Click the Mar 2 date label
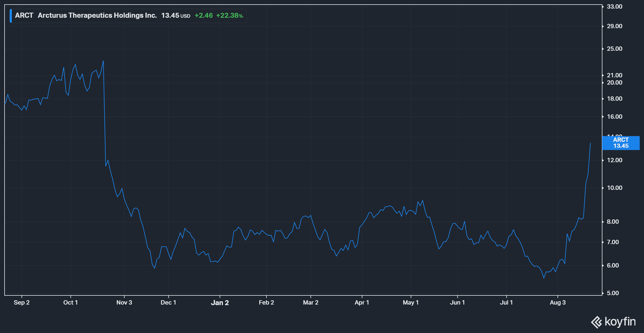 [311, 303]
